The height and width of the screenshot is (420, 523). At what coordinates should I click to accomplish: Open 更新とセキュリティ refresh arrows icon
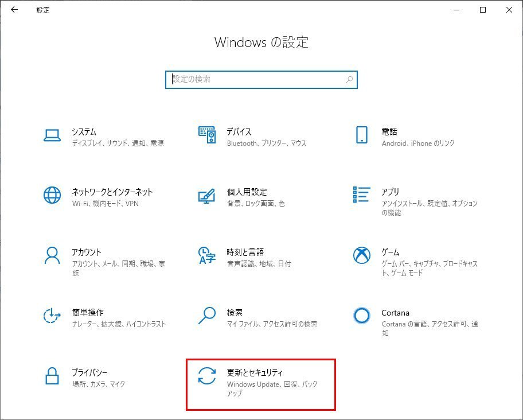pyautogui.click(x=206, y=376)
